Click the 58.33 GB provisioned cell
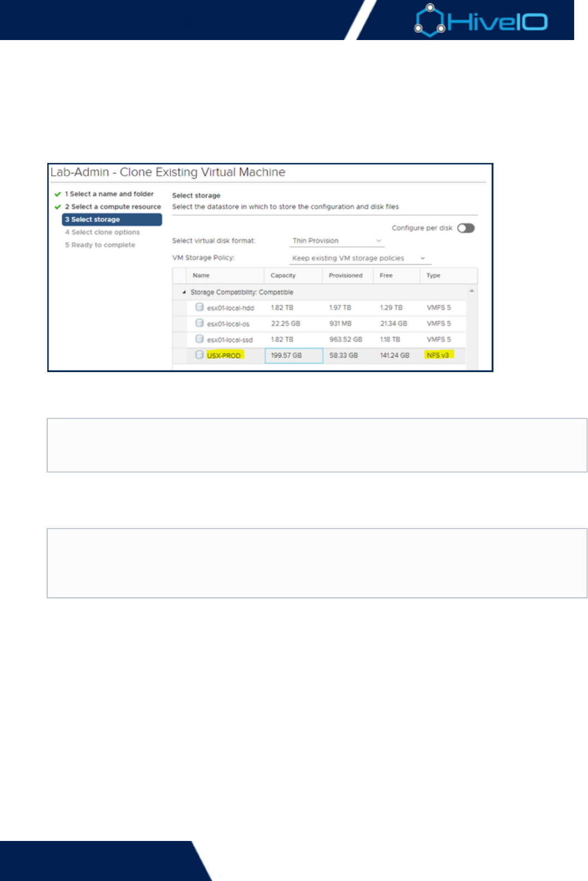This screenshot has width=588, height=881. tap(344, 355)
